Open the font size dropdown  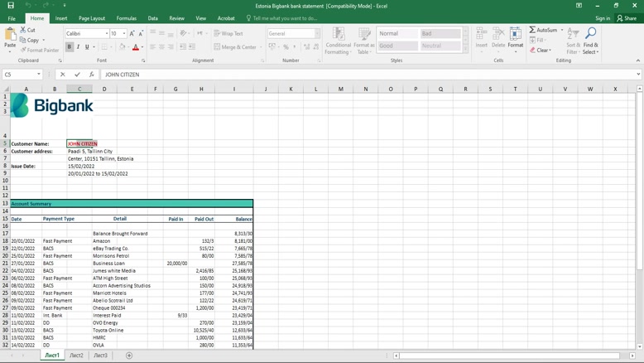[x=124, y=34]
